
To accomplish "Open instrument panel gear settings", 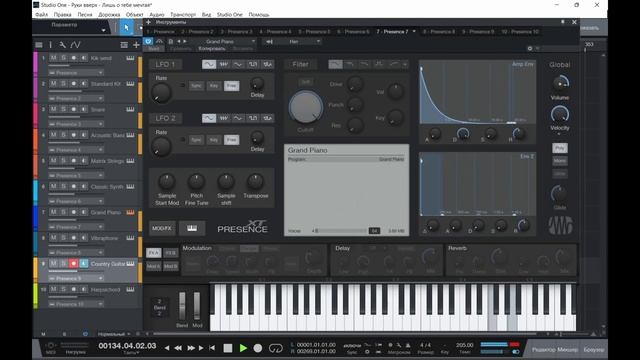I will pos(530,48).
